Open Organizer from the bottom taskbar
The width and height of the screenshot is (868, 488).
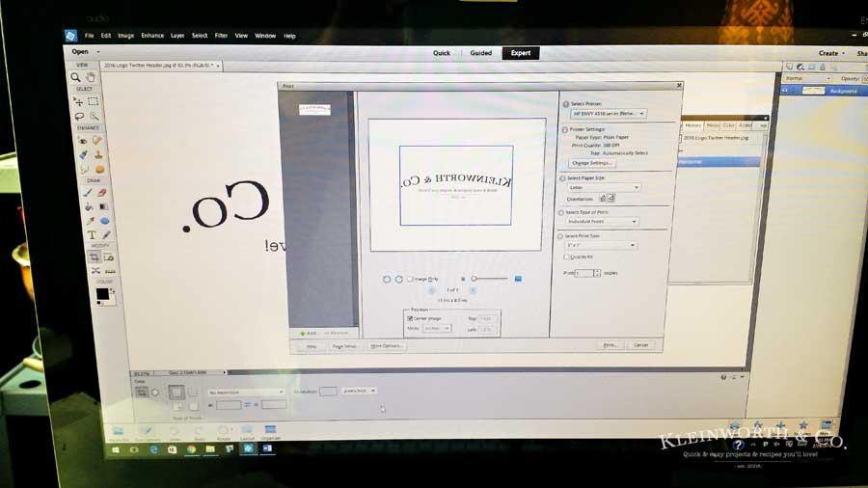pyautogui.click(x=270, y=431)
